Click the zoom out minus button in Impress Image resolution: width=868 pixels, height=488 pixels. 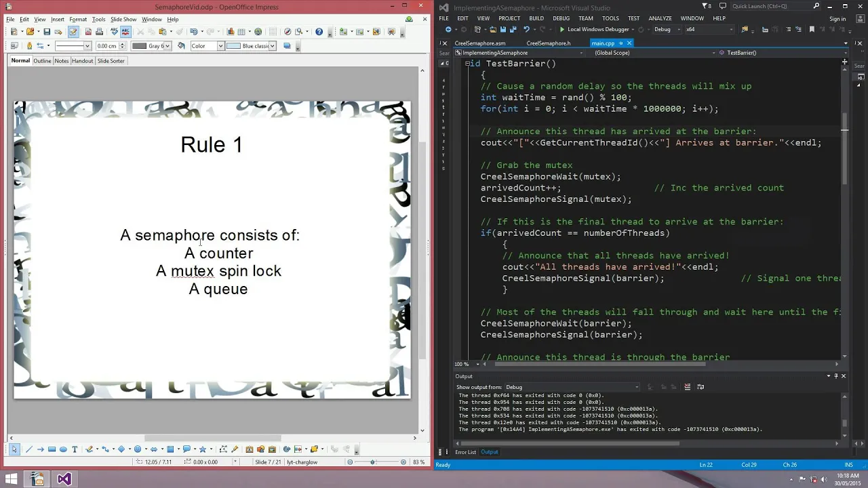350,462
